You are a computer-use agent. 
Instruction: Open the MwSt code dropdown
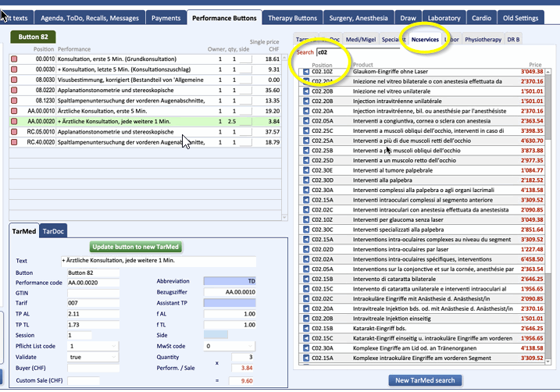click(230, 345)
